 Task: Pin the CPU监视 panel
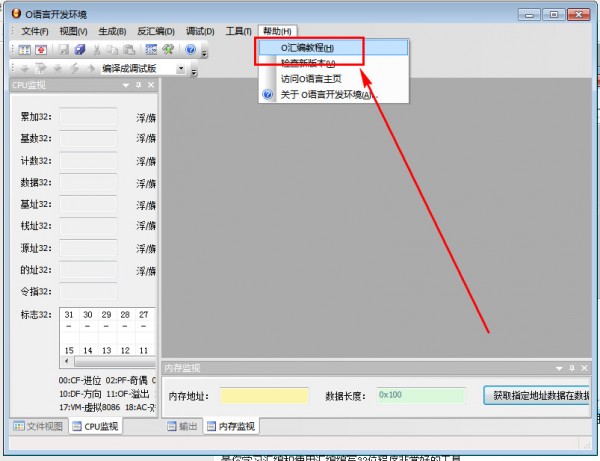click(139, 85)
